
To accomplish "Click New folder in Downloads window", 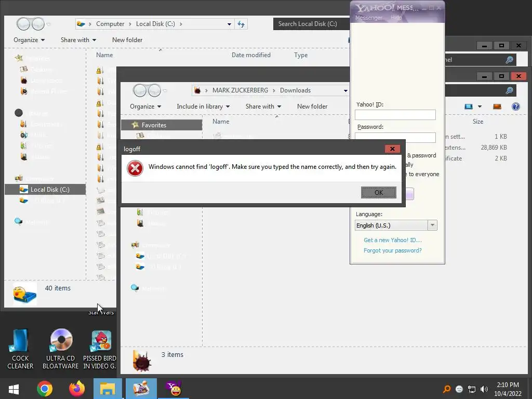I will click(312, 106).
